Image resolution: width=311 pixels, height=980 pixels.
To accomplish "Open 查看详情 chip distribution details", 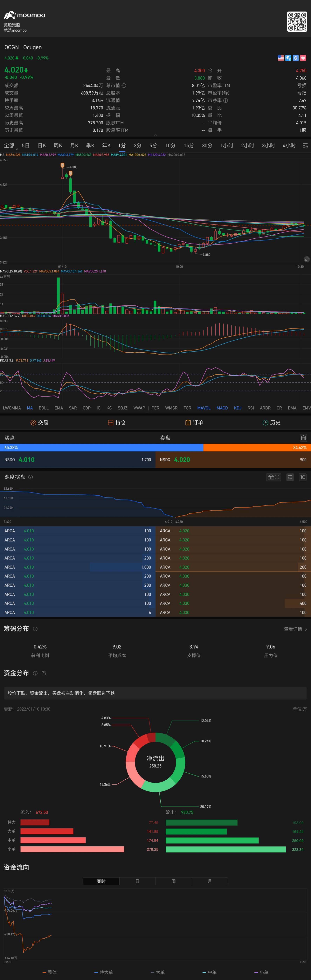I will coord(295,629).
